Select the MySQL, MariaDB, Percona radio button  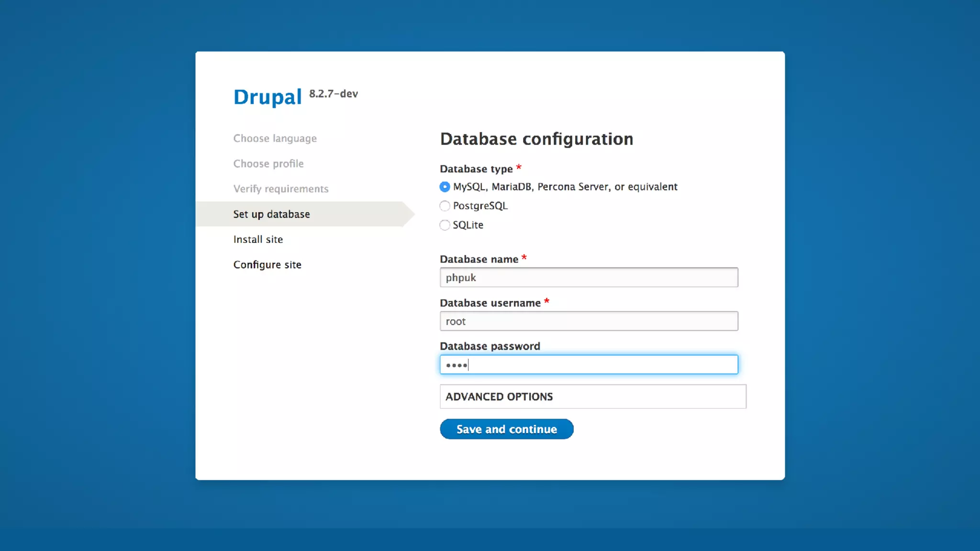click(445, 187)
